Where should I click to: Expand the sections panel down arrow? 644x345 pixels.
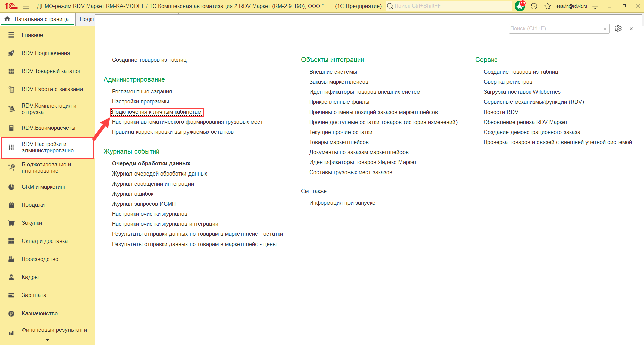coord(47,340)
